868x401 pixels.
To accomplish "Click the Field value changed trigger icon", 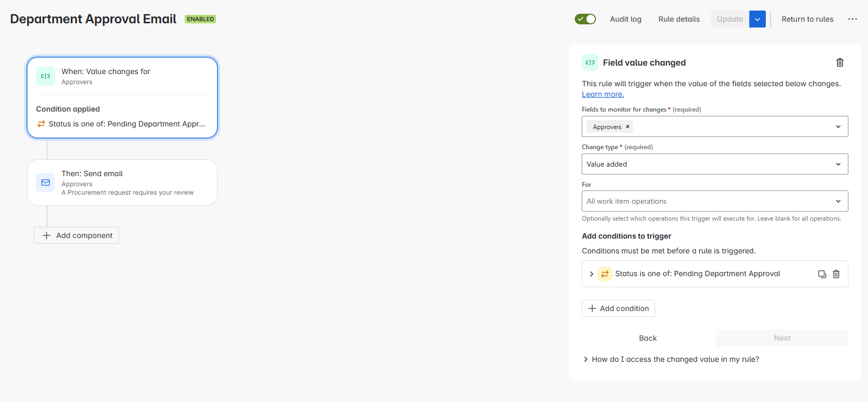I will coord(590,62).
